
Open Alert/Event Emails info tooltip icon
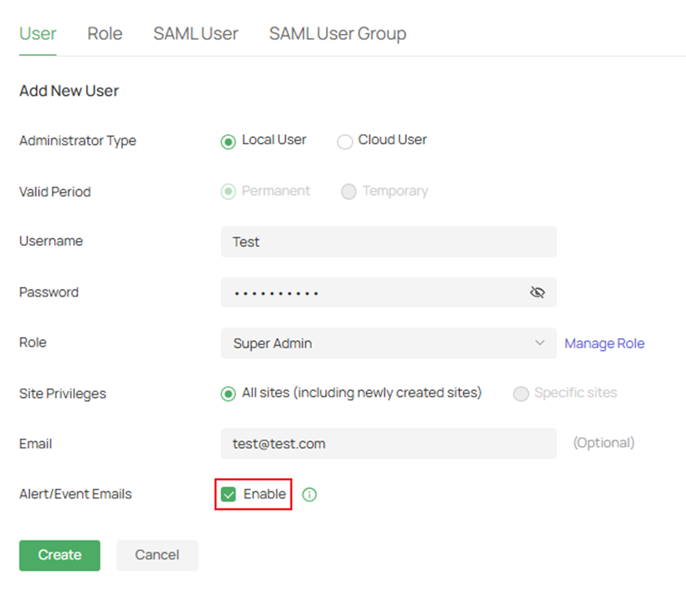click(x=309, y=494)
